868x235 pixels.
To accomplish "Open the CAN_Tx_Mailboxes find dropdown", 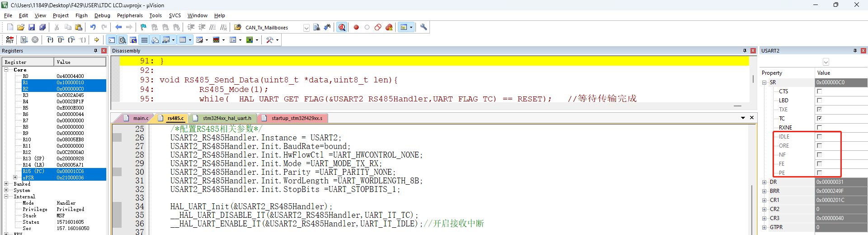I will pyautogui.click(x=306, y=28).
